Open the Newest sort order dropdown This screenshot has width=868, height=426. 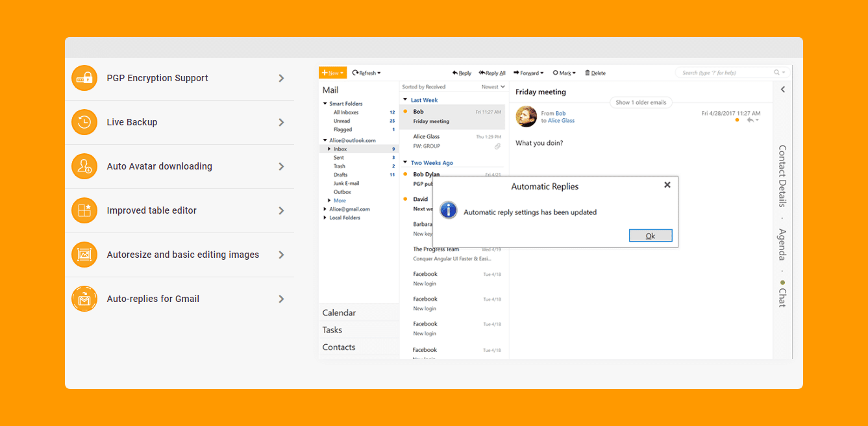493,87
